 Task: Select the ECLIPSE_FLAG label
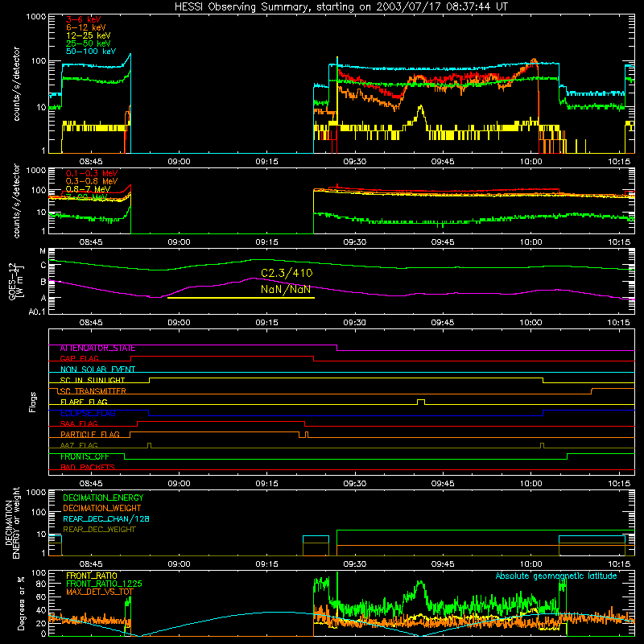coord(88,413)
